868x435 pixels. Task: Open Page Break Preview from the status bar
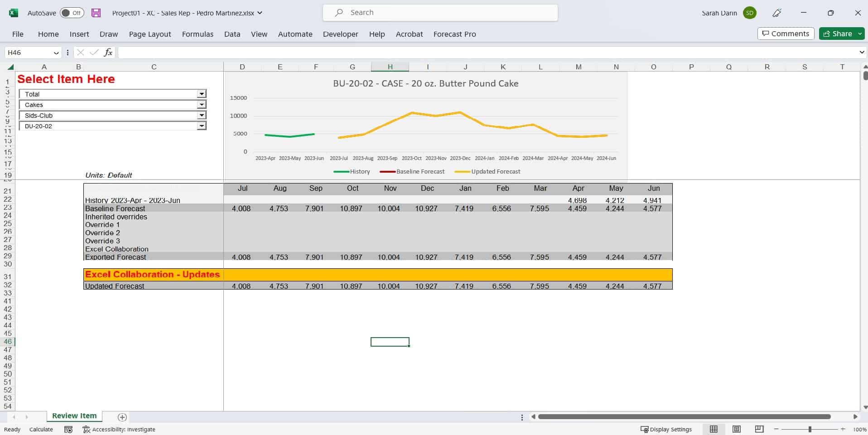759,429
